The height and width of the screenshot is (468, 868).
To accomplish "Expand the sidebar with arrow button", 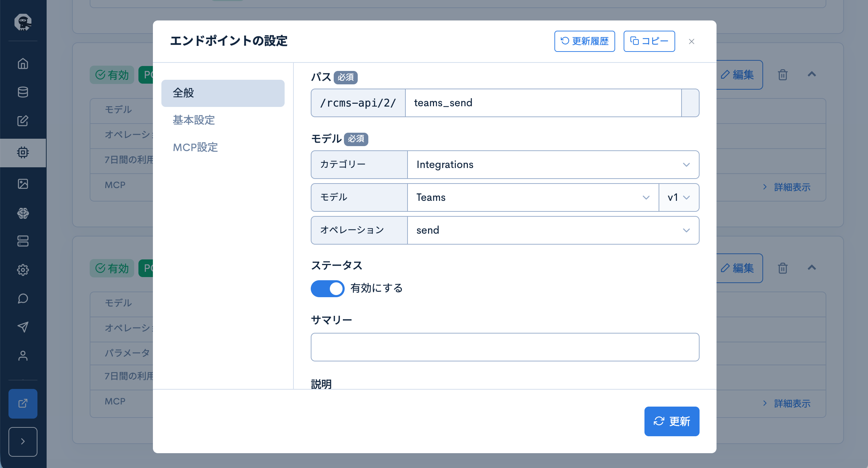I will [23, 442].
